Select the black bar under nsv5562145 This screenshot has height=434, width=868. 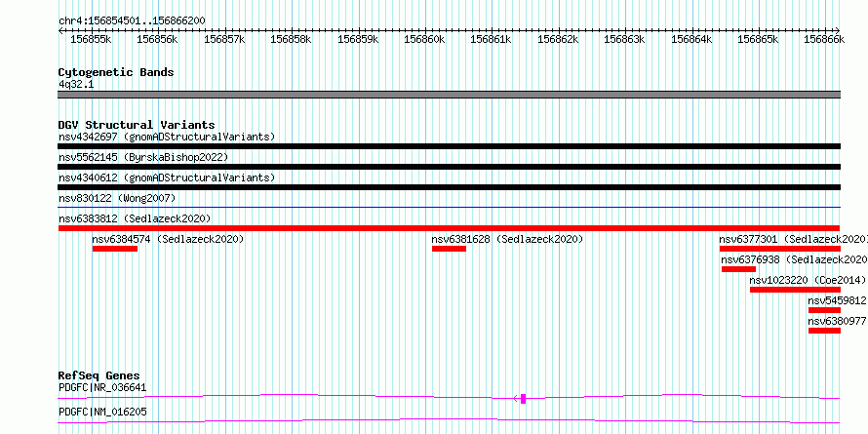pos(449,167)
